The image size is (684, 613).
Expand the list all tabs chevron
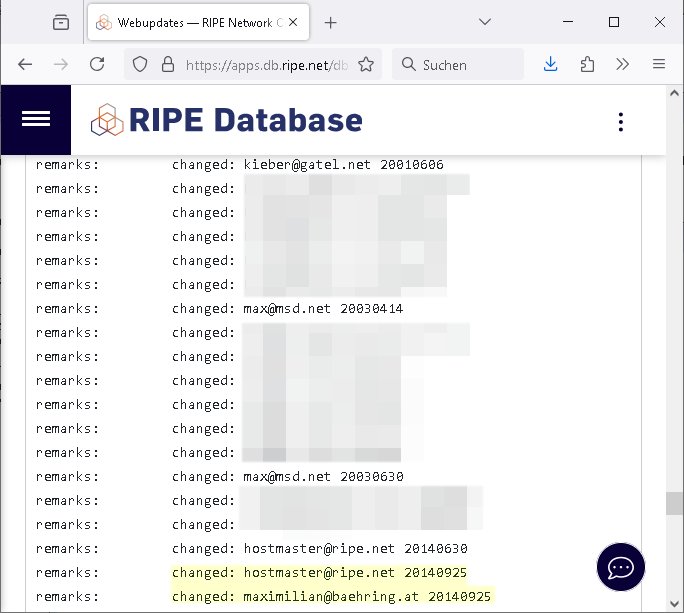click(x=485, y=22)
